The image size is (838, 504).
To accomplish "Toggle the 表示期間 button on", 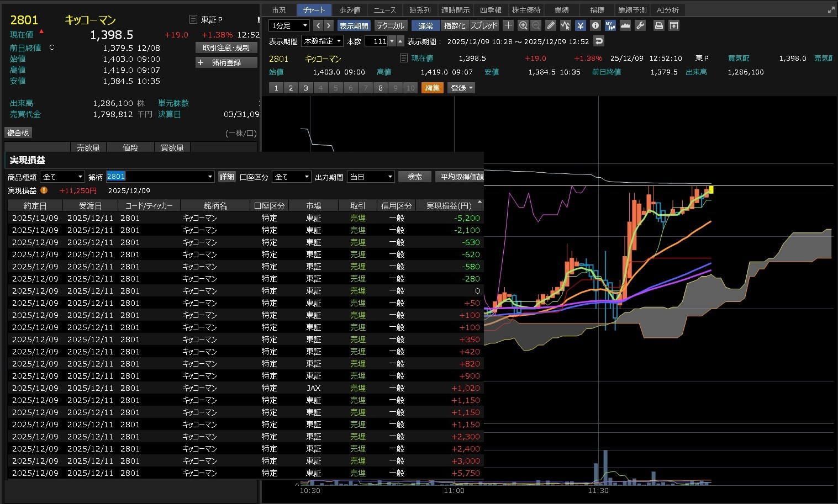I will 354,25.
